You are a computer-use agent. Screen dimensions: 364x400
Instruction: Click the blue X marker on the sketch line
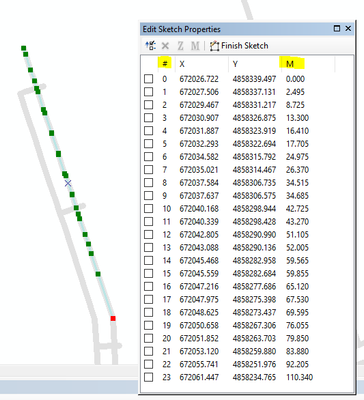click(x=68, y=183)
